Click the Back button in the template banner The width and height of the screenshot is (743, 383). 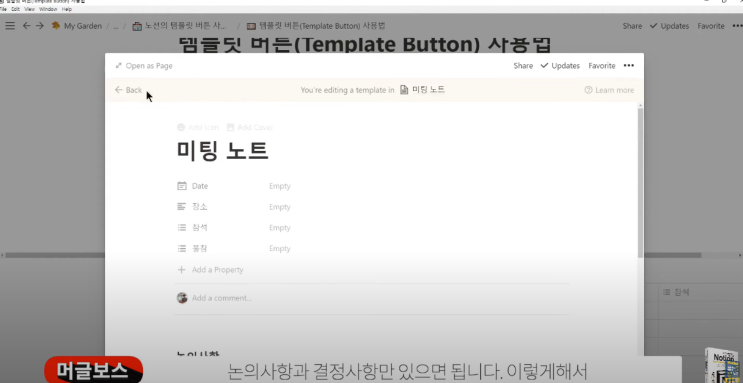(128, 90)
